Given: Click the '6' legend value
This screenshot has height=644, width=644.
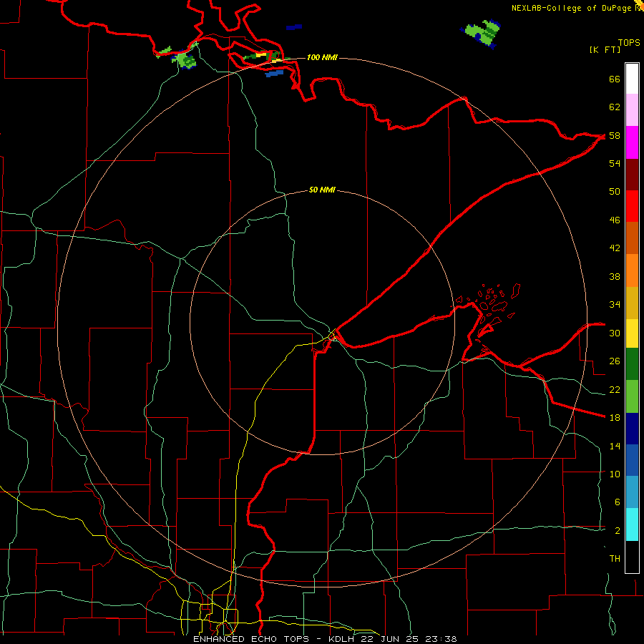Looking at the screenshot, I should (x=618, y=502).
